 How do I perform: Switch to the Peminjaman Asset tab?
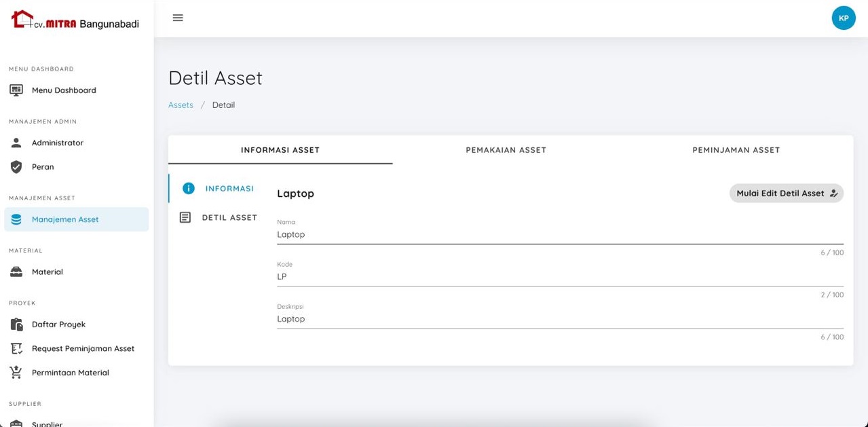736,150
